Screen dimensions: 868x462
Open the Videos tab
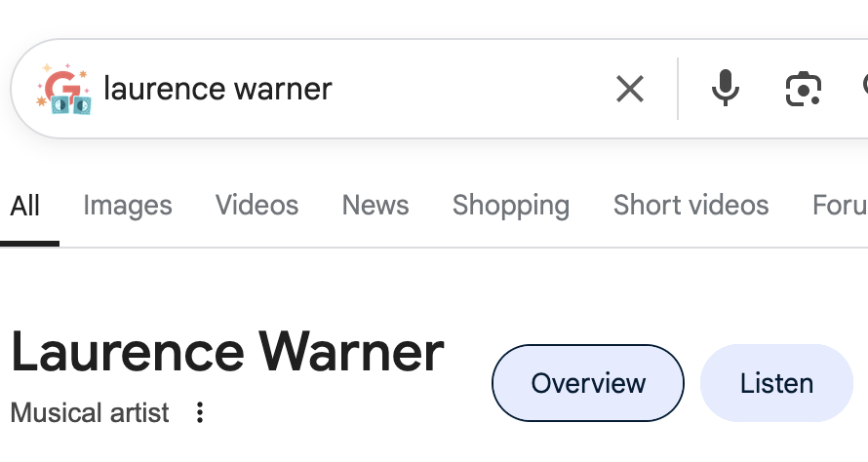click(x=256, y=206)
